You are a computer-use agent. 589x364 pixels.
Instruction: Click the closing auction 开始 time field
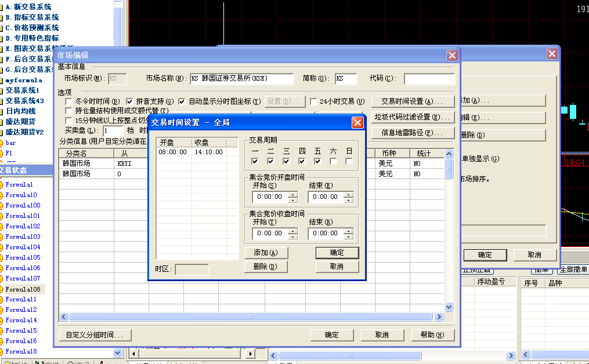point(269,234)
